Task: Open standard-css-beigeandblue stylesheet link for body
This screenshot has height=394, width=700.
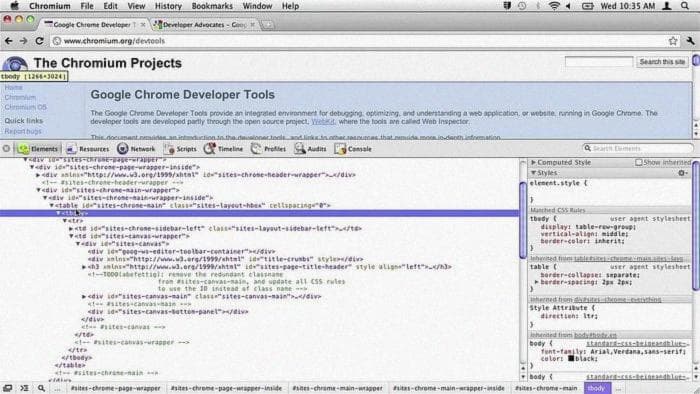Action: pyautogui.click(x=638, y=344)
